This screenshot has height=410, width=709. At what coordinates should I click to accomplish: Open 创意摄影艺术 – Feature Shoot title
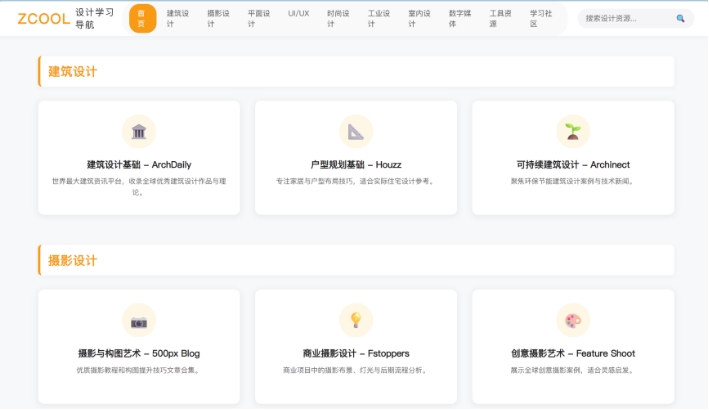pos(573,353)
